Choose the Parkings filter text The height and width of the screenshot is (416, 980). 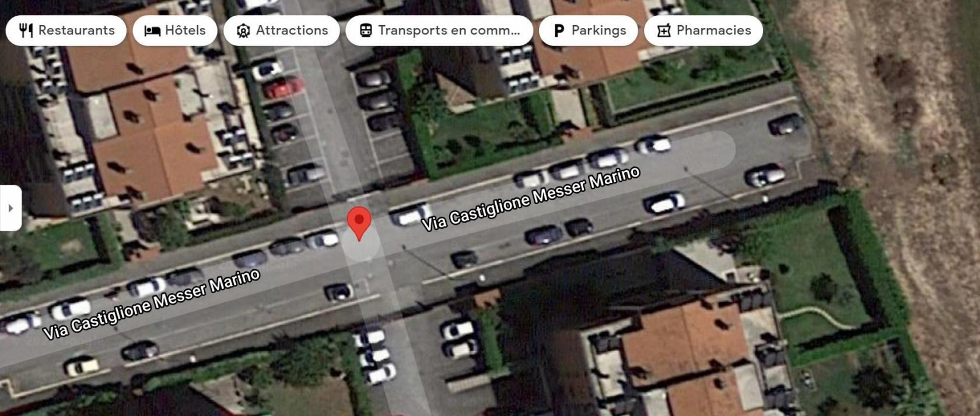coord(598,30)
